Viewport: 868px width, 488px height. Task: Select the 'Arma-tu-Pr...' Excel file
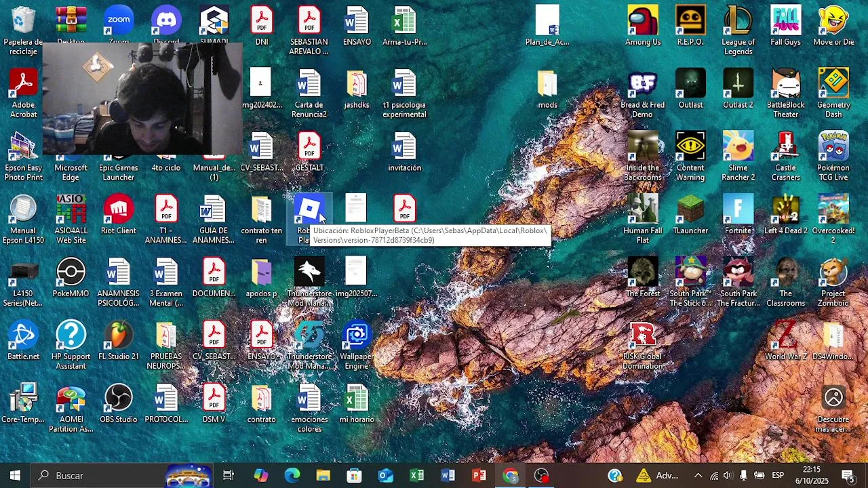click(404, 26)
